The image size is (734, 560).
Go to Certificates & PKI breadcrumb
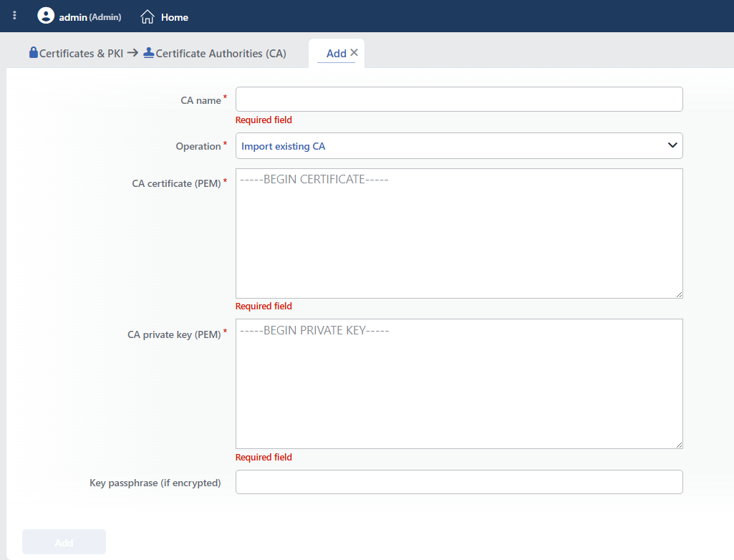[81, 54]
